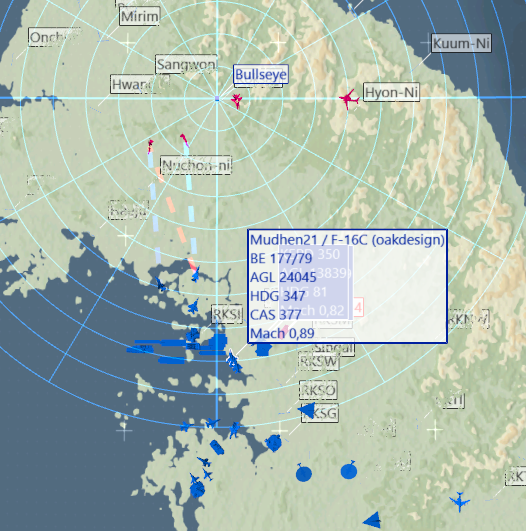The height and width of the screenshot is (531, 526).
Task: Select the blue triangle over the RKSG label
Action: point(307,410)
